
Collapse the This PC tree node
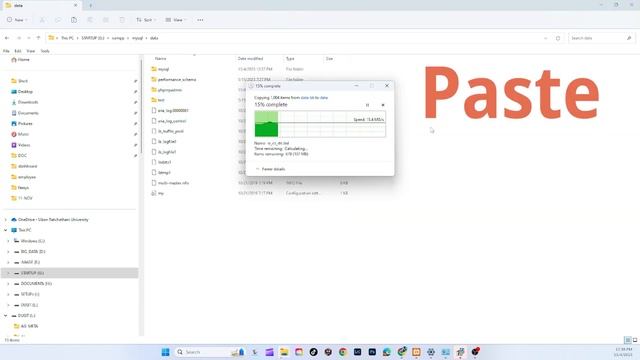click(x=6, y=230)
